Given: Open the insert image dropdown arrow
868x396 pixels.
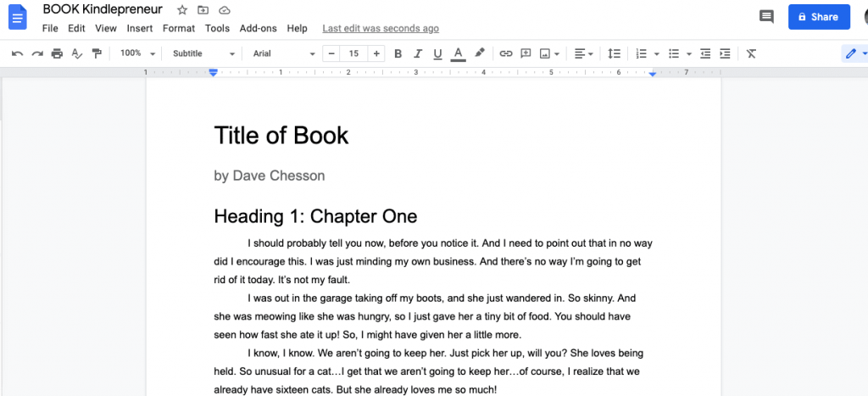Looking at the screenshot, I should (557, 53).
